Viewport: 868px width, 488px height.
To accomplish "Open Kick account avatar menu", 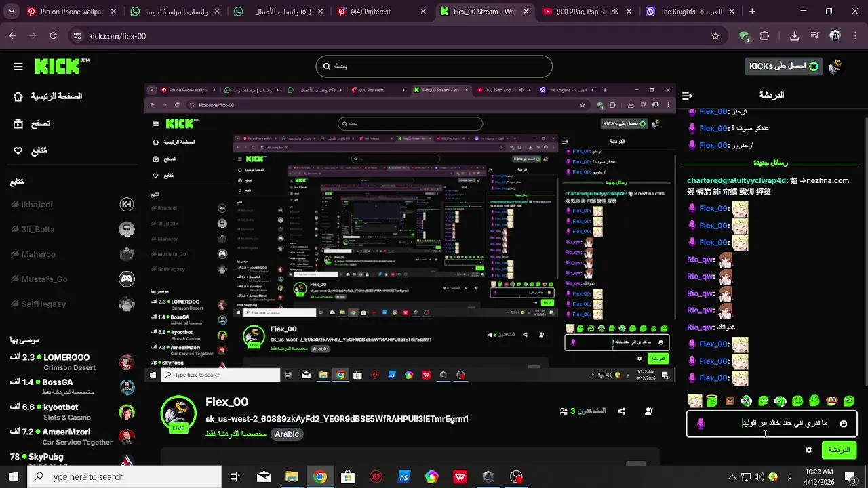I will point(835,66).
